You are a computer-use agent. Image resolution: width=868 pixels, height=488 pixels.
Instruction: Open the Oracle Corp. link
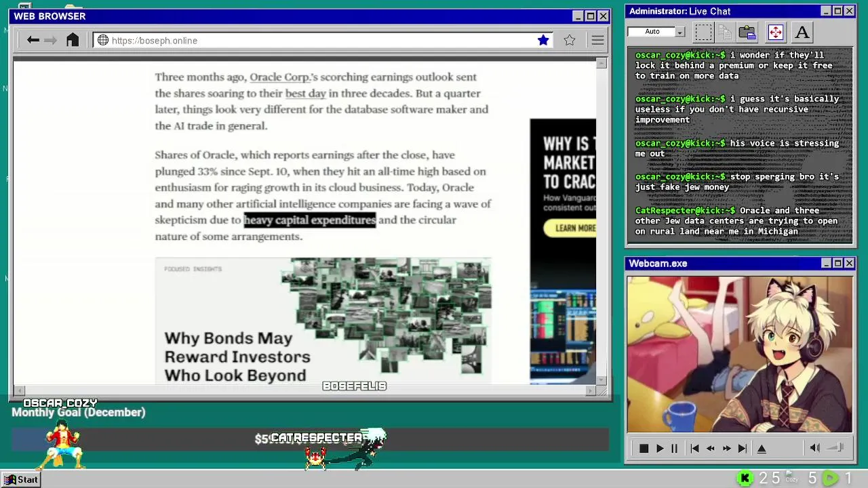click(279, 77)
